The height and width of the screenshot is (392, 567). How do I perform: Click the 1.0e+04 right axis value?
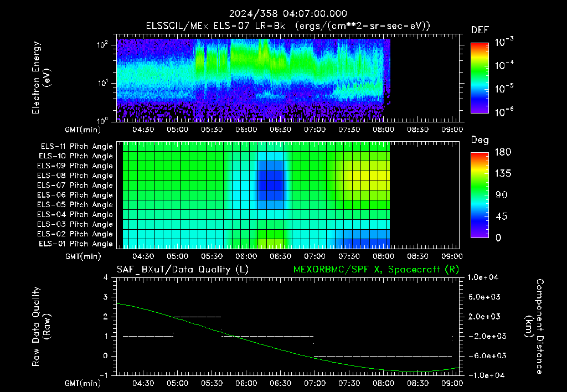coord(483,278)
